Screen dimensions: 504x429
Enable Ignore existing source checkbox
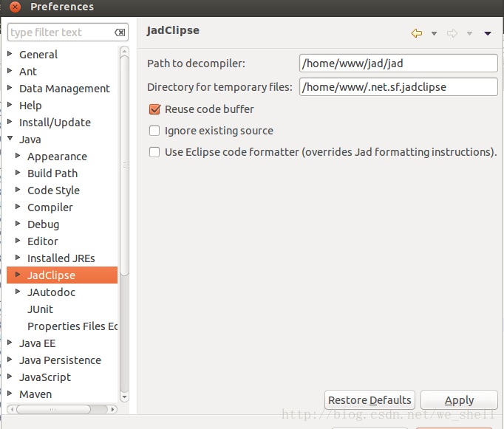point(154,131)
